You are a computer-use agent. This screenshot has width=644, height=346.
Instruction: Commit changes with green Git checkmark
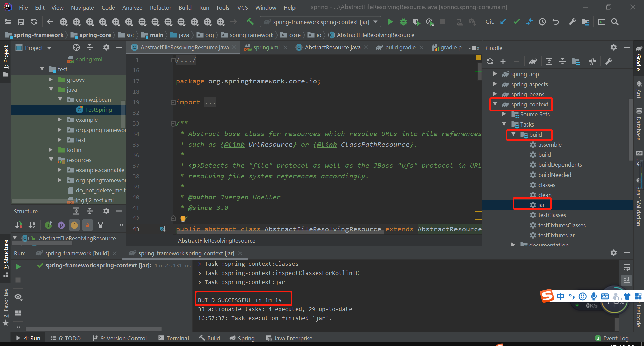[x=516, y=22]
